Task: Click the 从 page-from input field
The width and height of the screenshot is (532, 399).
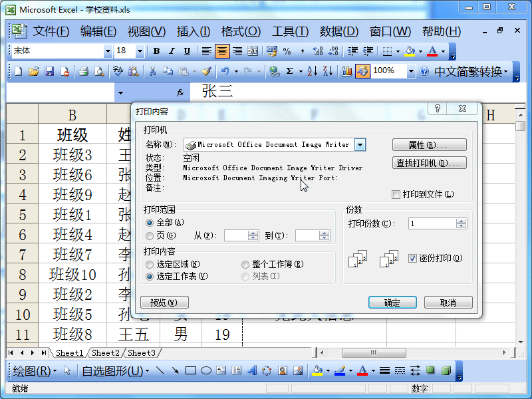Action: (x=236, y=235)
